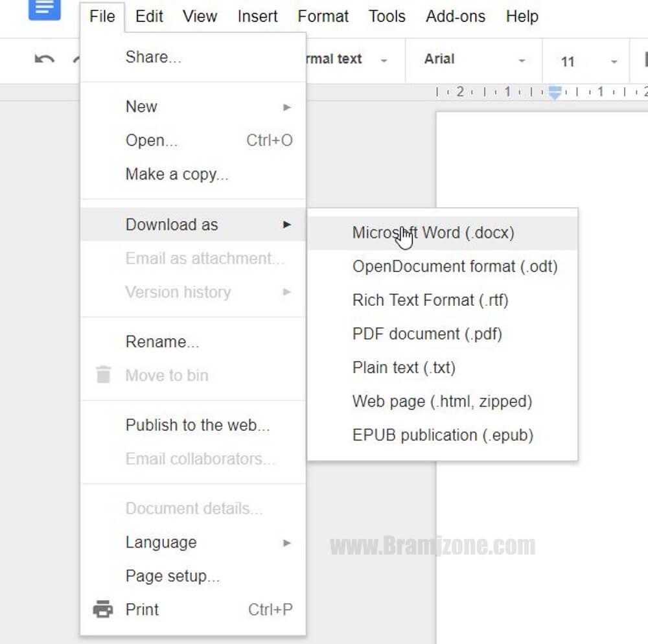Viewport: 648px width, 644px height.
Task: Expand the Language submenu
Action: [193, 542]
